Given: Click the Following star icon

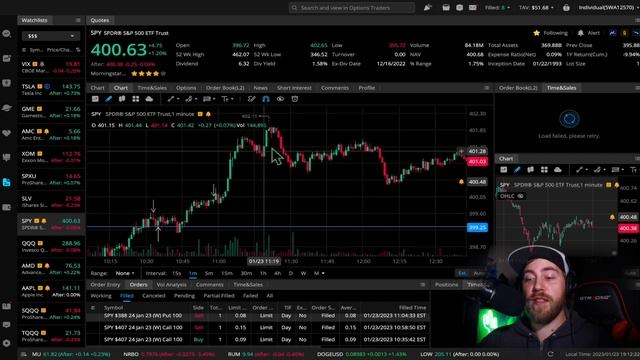Looking at the screenshot, I should 536,33.
